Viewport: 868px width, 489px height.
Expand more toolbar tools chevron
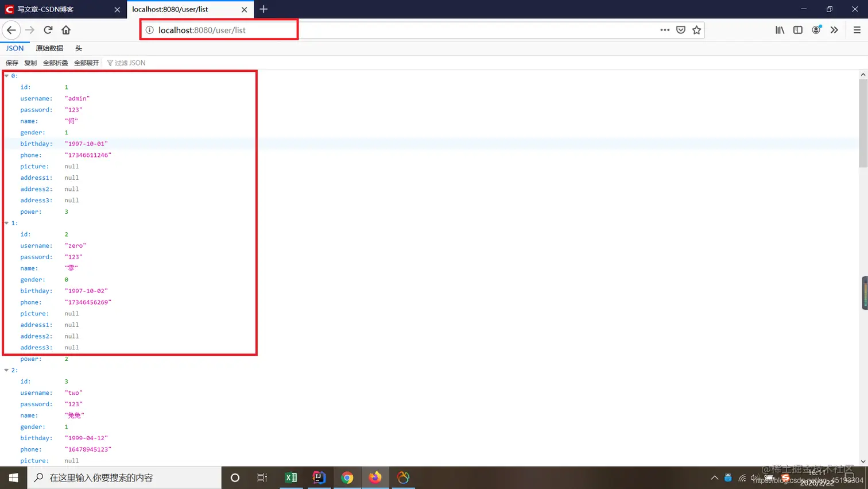coord(834,30)
